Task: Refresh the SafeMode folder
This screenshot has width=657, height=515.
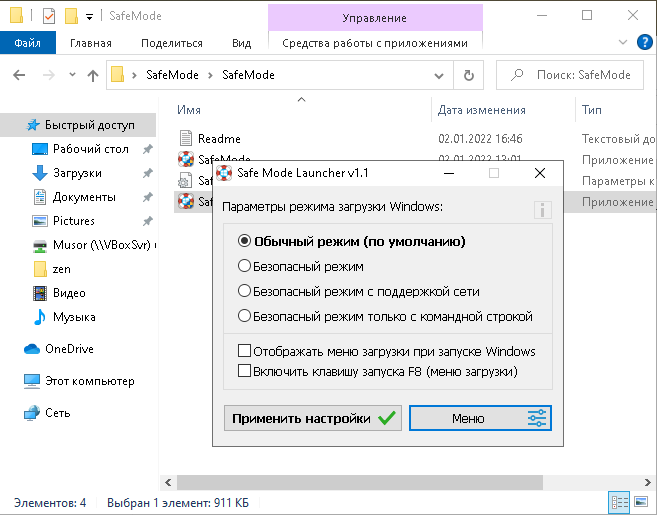Action: click(x=468, y=75)
